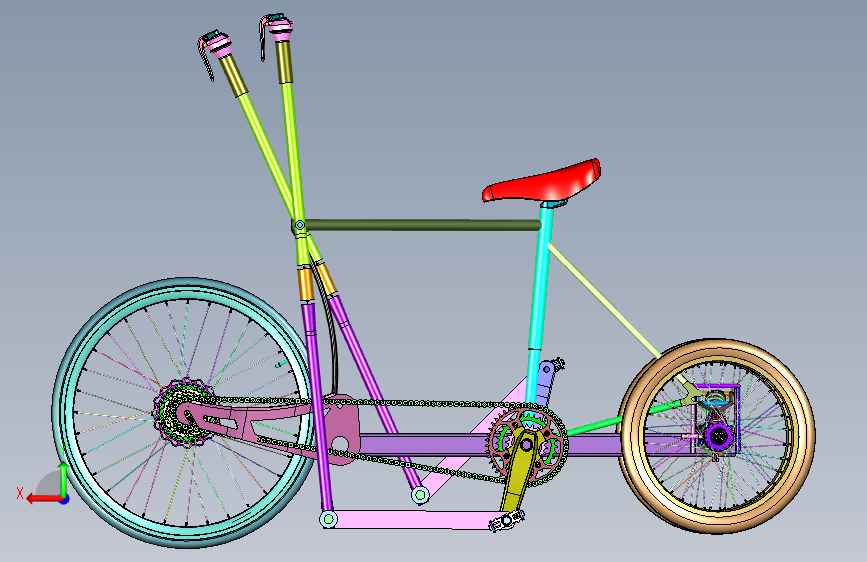Select the purple hub gear in small wheel

point(718,437)
